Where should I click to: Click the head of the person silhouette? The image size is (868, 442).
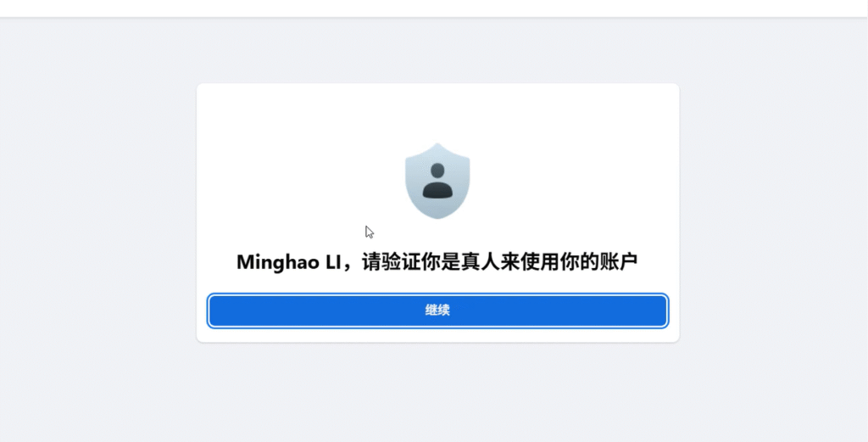[437, 171]
